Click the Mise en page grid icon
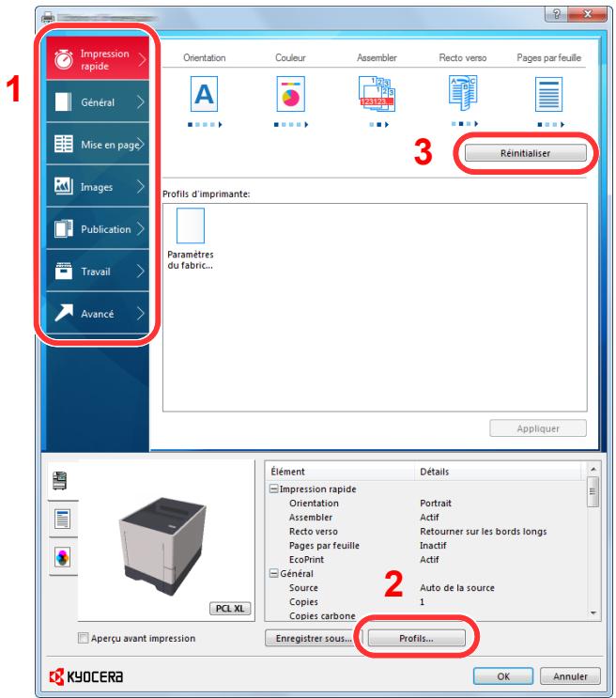Screen dimensions: 616x698 point(64,144)
